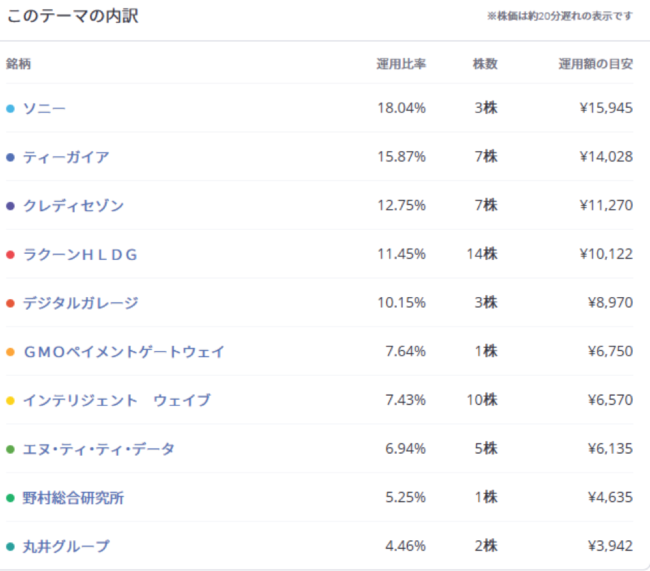Click インテリジェント ウェイブ stock link

pos(116,401)
